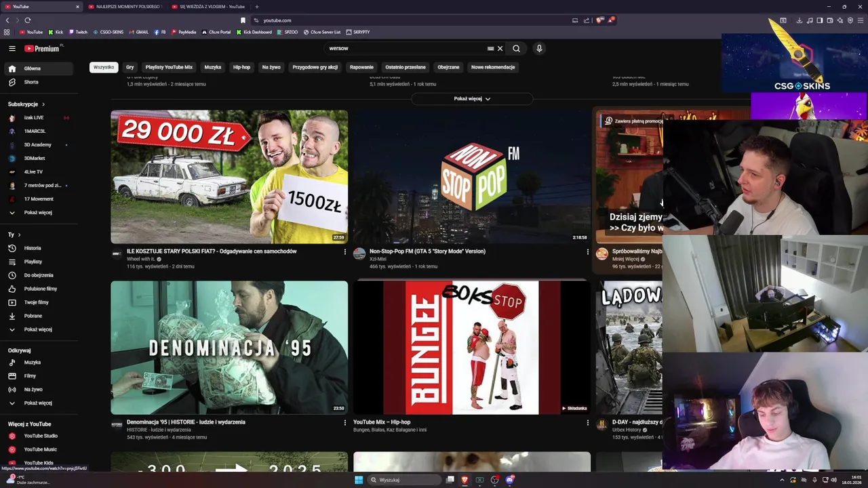This screenshot has width=868, height=488.
Task: Open Shorts in the sidebar
Action: pos(39,82)
